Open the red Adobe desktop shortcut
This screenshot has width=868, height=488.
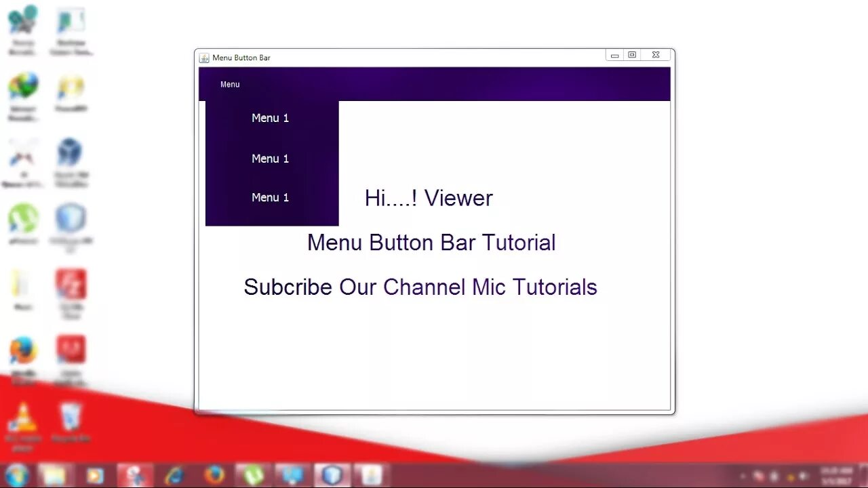pyautogui.click(x=71, y=359)
